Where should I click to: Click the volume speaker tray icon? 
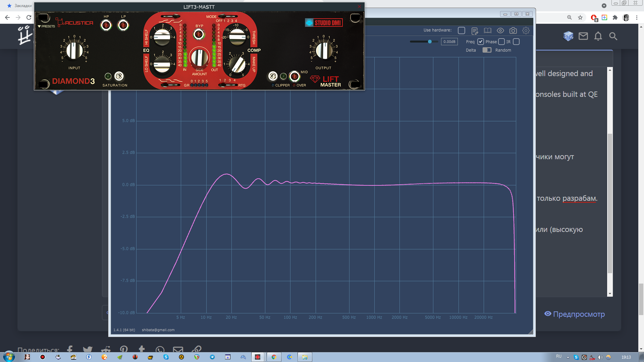click(600, 357)
